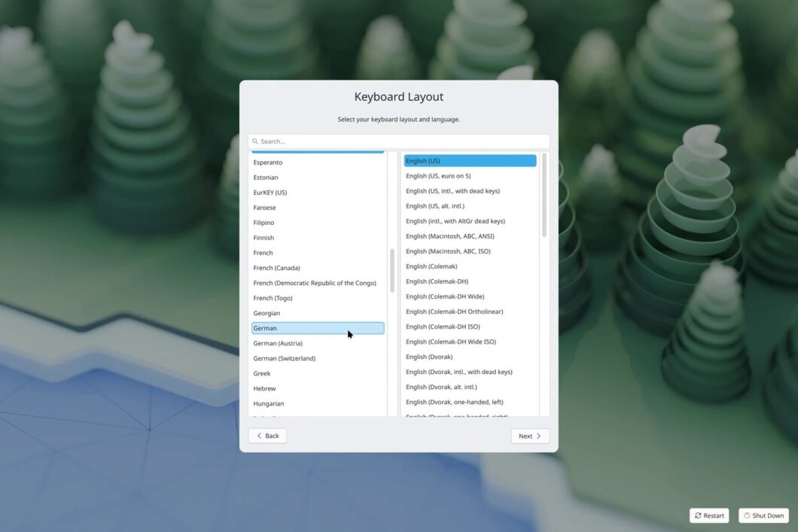This screenshot has width=798, height=532.
Task: Click the Back button
Action: 267,436
